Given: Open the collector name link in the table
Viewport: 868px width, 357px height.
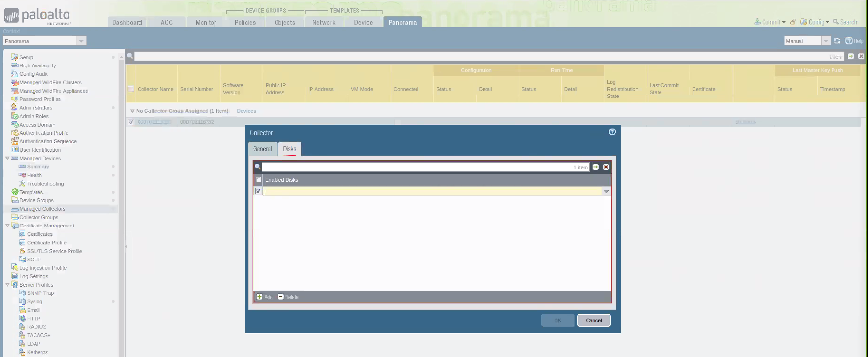Looking at the screenshot, I should (x=155, y=122).
